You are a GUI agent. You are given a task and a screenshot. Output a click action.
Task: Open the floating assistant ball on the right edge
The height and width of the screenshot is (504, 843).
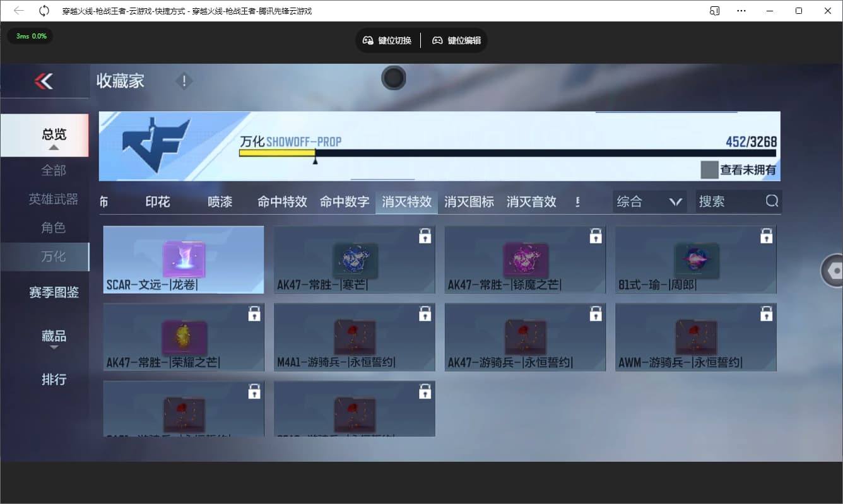834,270
